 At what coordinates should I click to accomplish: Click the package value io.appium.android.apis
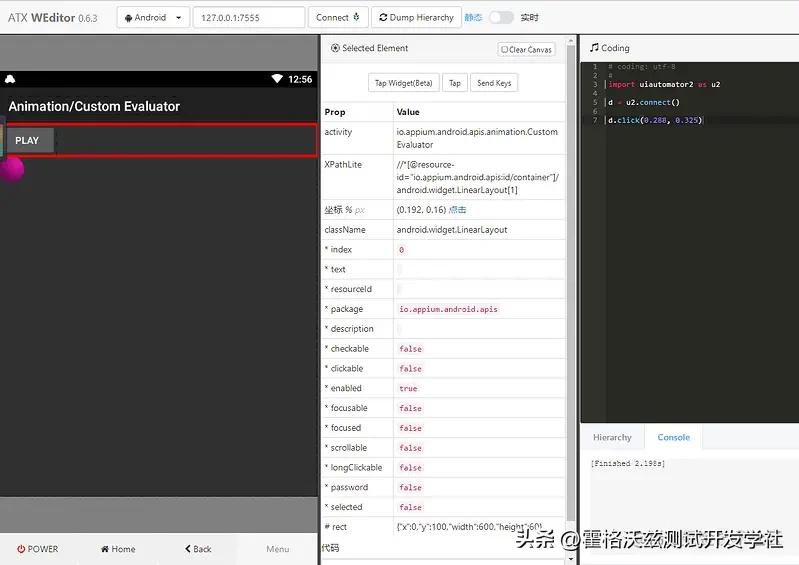448,309
